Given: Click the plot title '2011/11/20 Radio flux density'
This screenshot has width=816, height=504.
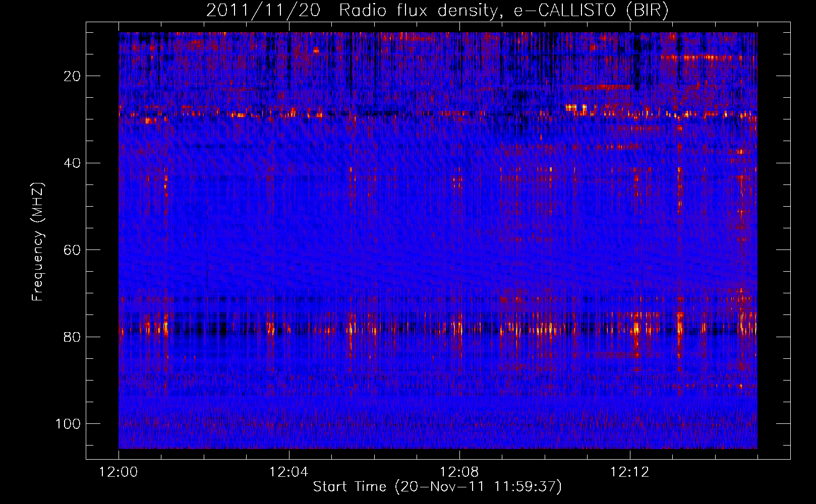Looking at the screenshot, I should (x=437, y=11).
